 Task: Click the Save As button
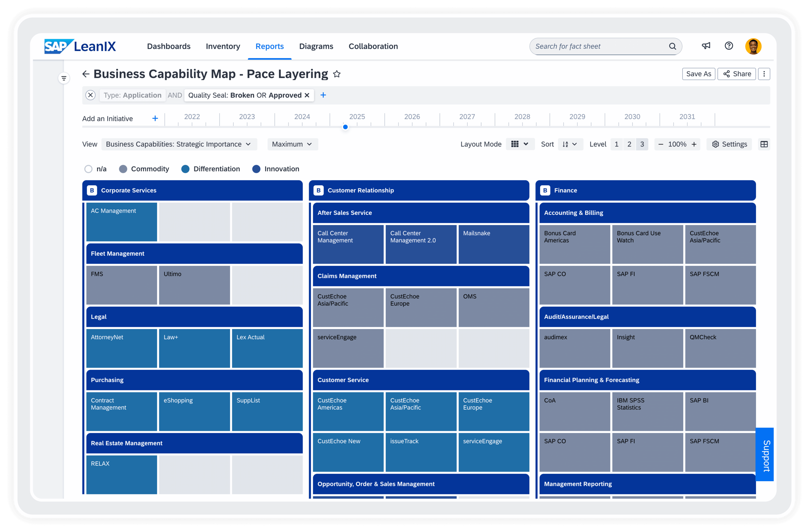(699, 74)
